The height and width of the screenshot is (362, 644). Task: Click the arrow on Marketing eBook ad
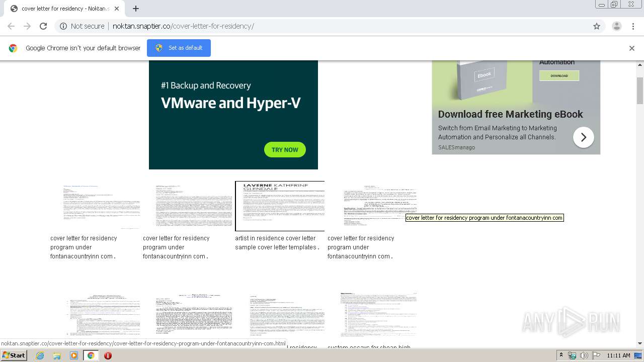click(584, 137)
